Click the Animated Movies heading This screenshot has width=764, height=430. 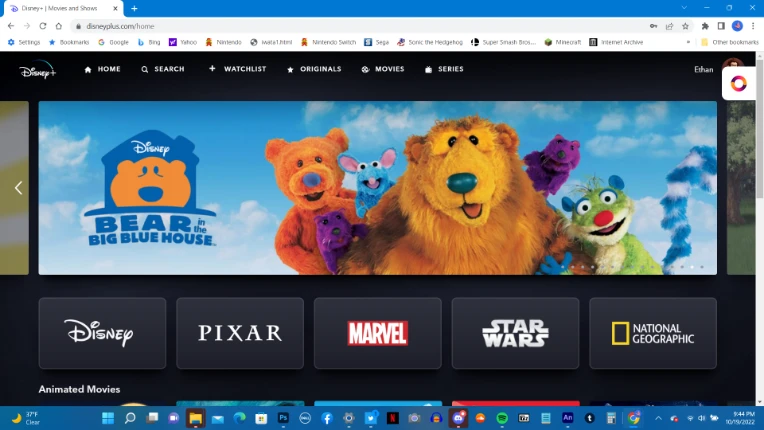79,389
